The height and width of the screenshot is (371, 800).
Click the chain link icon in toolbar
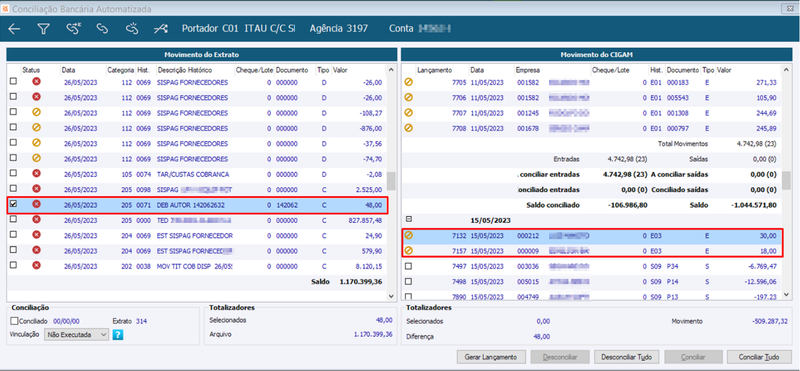click(x=103, y=29)
